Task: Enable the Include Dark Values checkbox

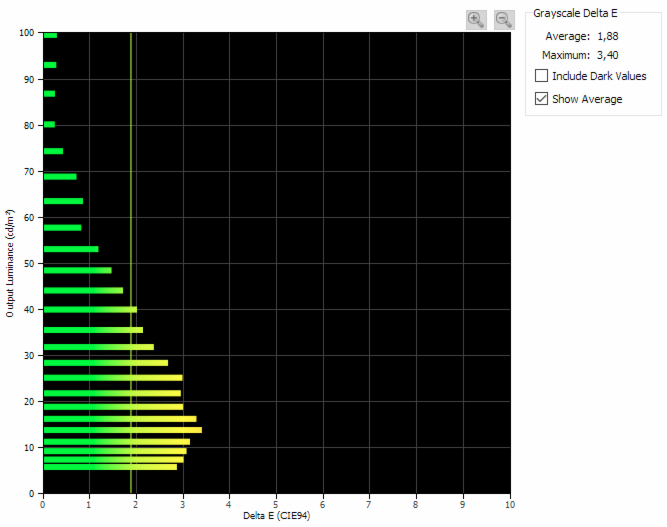Action: (542, 76)
